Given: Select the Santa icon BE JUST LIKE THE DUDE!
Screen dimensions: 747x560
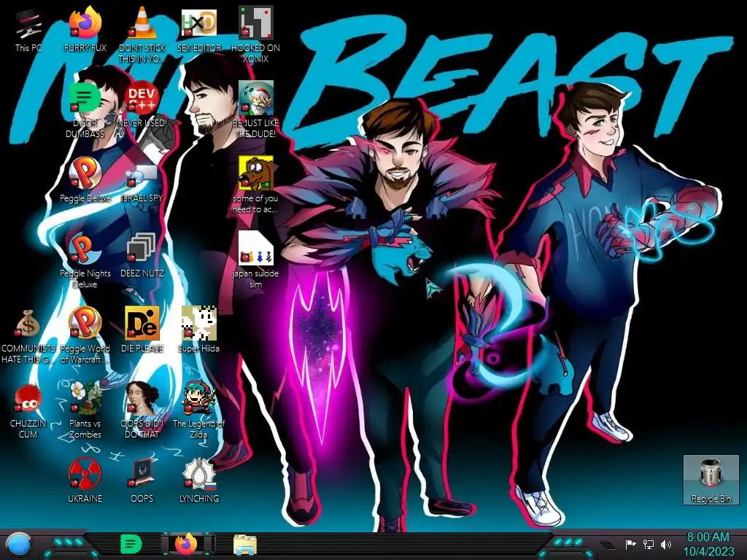Looking at the screenshot, I should coord(255,109).
